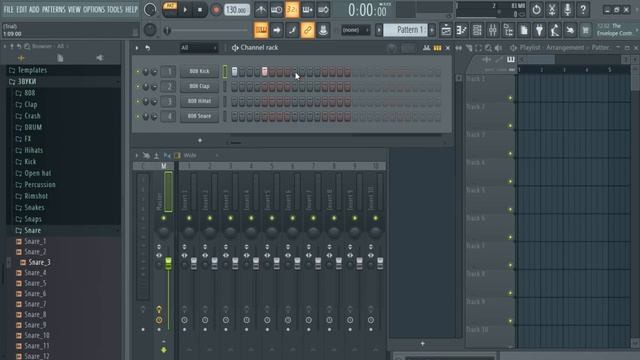Click the Playlist zoom magnifier icon

(489, 48)
